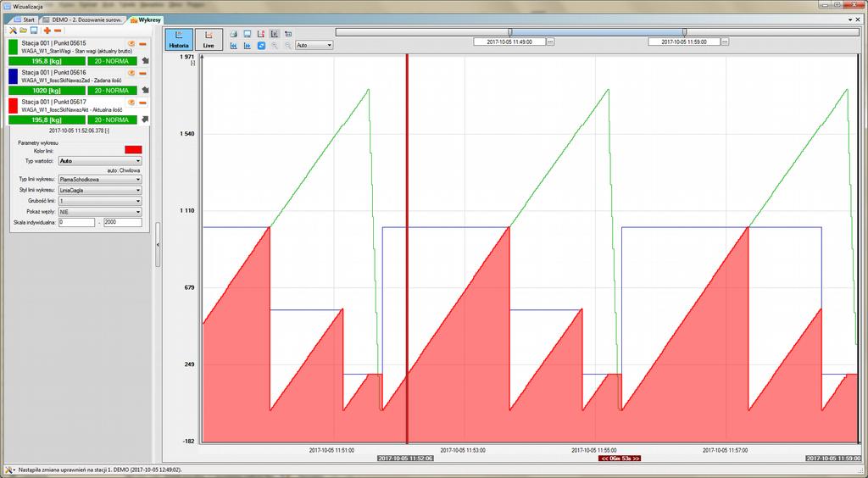Image resolution: width=868 pixels, height=478 pixels.
Task: Click the arrow icon beside 195,8 kg of Punkt 05615
Action: click(145, 61)
